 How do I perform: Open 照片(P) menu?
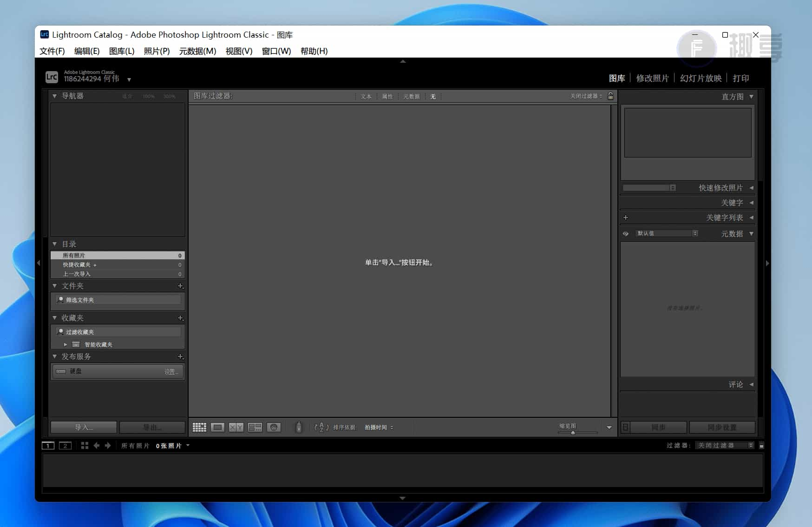pos(157,51)
